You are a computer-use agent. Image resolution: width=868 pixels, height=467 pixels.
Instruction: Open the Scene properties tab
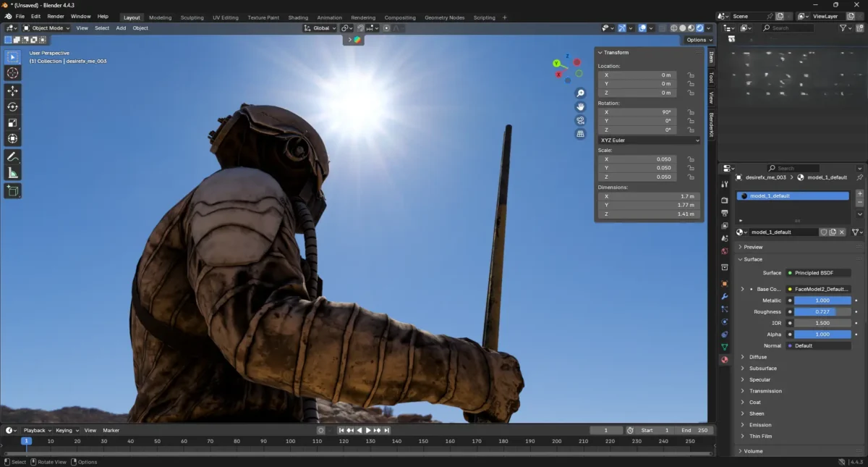tap(724, 237)
